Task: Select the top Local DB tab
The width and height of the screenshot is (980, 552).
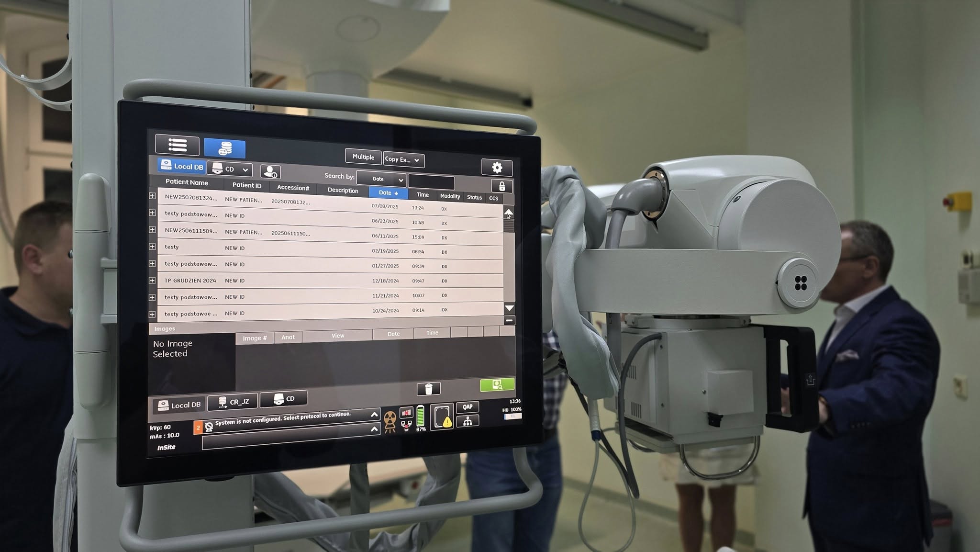Action: click(182, 166)
